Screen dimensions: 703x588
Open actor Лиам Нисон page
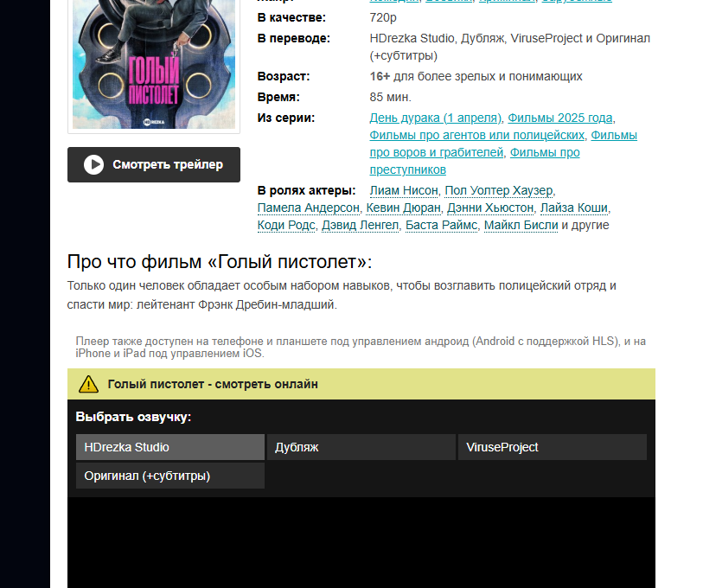coord(404,190)
